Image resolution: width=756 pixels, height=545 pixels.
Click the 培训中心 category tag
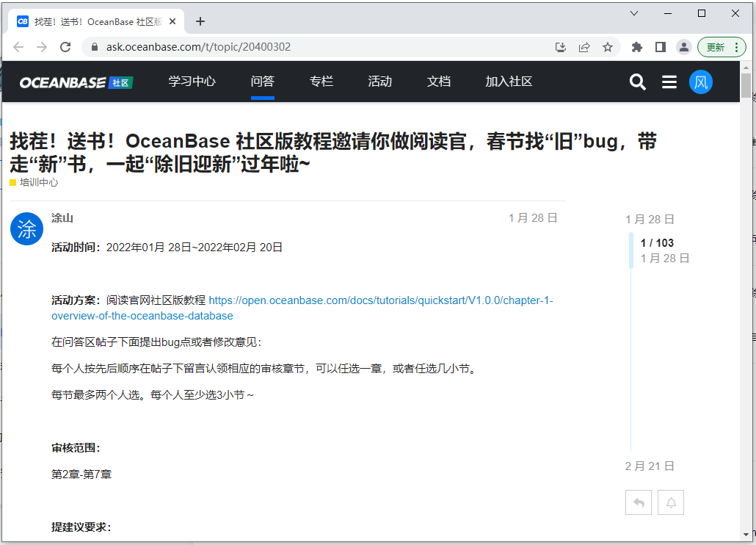click(34, 182)
